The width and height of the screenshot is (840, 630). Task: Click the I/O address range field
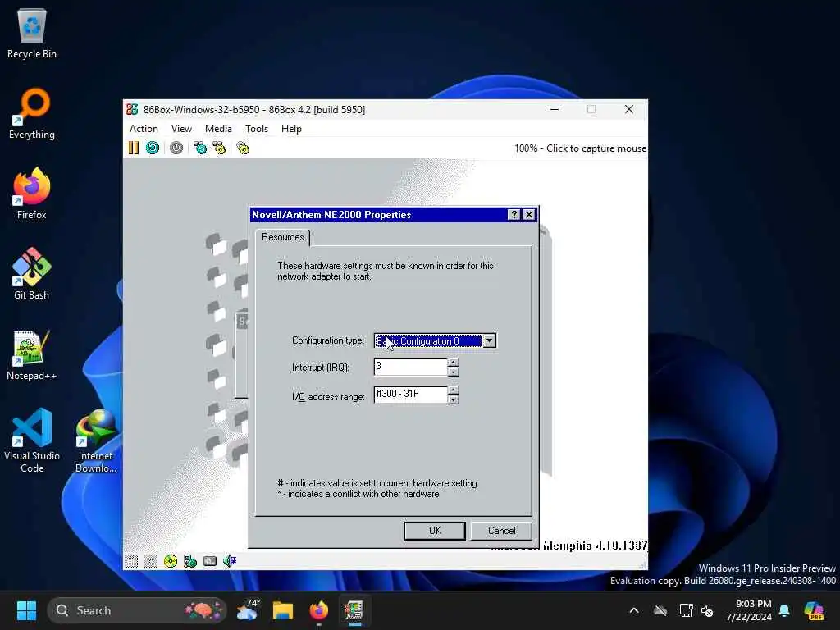(410, 395)
